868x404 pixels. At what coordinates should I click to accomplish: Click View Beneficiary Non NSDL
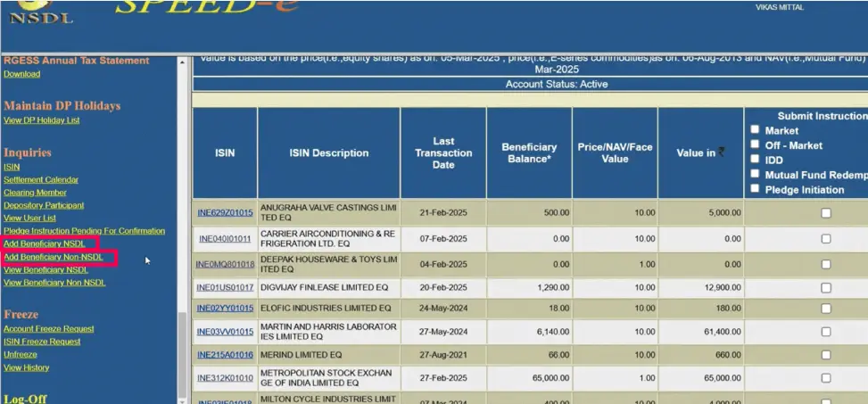54,283
